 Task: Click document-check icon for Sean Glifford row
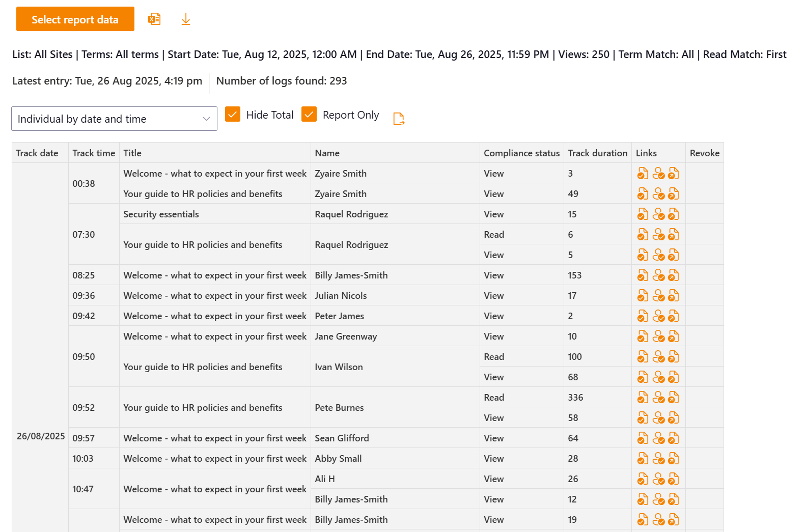coord(643,438)
